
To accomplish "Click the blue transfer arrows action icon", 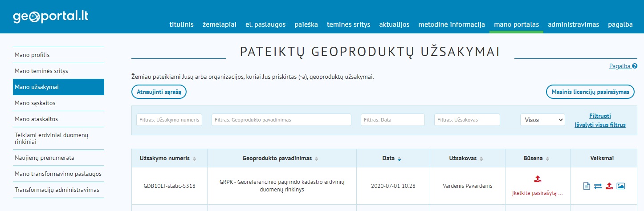I will (x=598, y=186).
